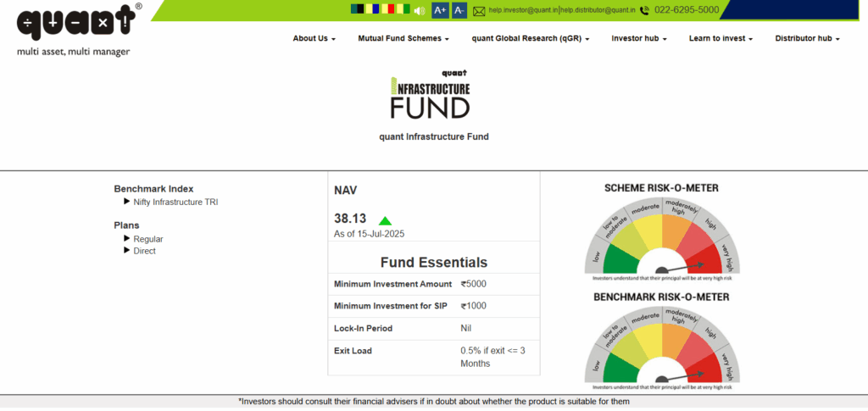
Task: Click the Lock-In Period label
Action: click(363, 329)
